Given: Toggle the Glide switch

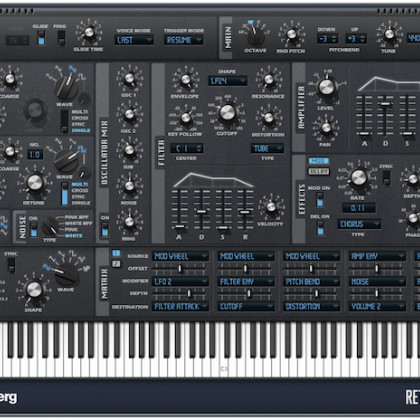Looking at the screenshot, I should 41,38.
